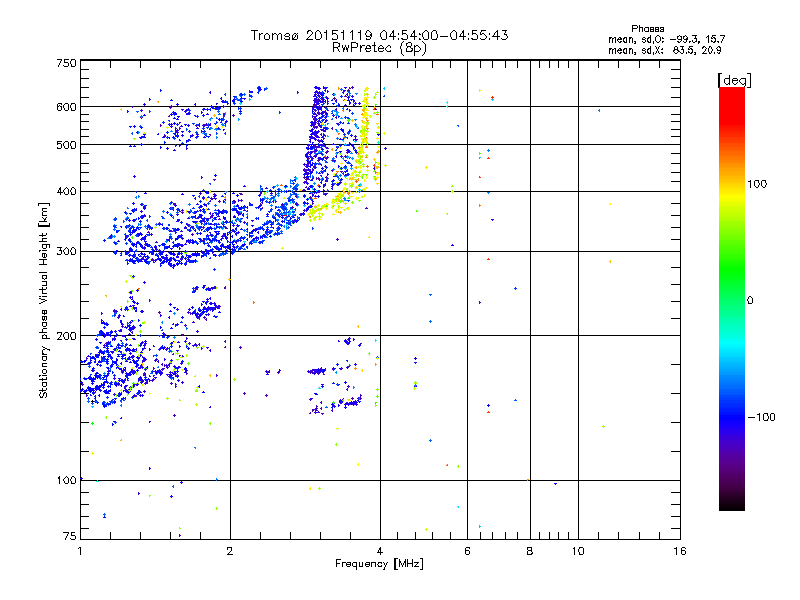Click the '4' x-axis tick label
This screenshot has width=800, height=600.
point(380,551)
